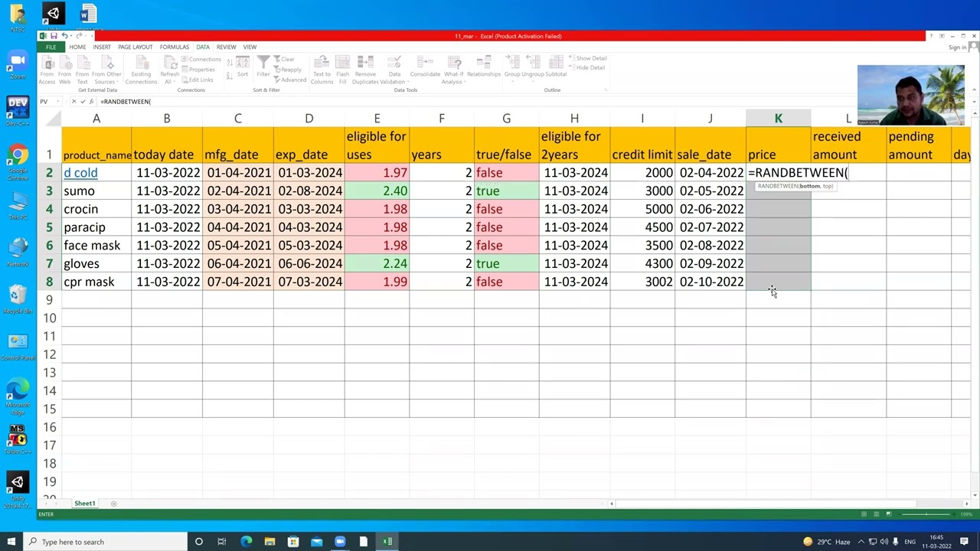This screenshot has width=980, height=551.
Task: Switch to the PAGE LAYOUT tab
Action: point(136,47)
